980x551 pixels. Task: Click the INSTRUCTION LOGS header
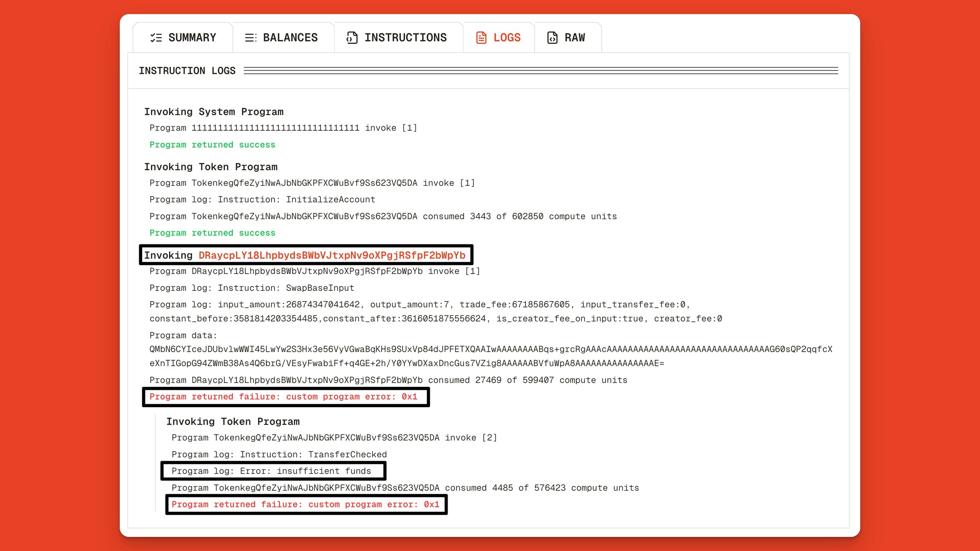(x=187, y=70)
